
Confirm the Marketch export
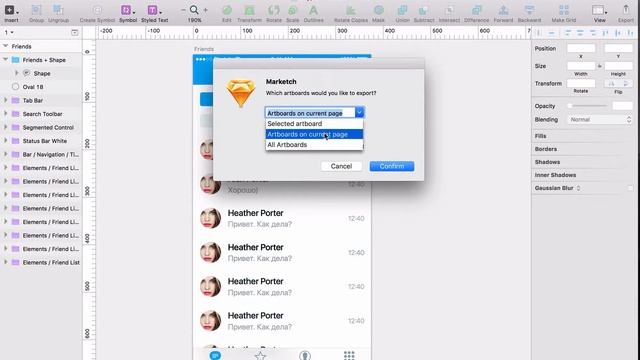392,166
